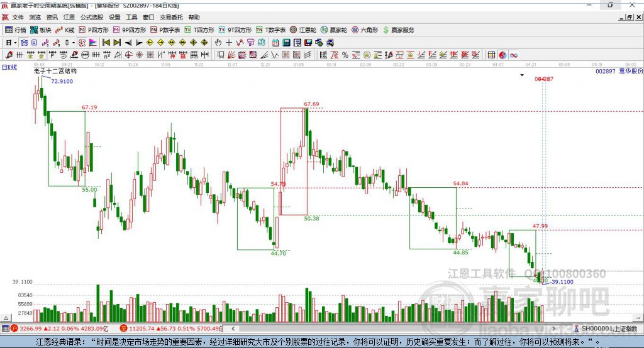Open the 文件 menu
Screen dimensions: 644x348
tap(18, 17)
